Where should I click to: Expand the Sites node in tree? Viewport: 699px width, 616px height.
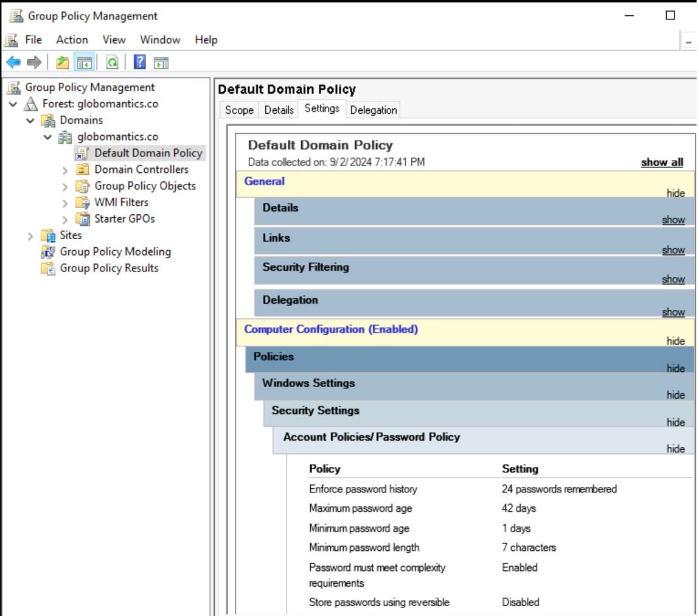point(30,236)
